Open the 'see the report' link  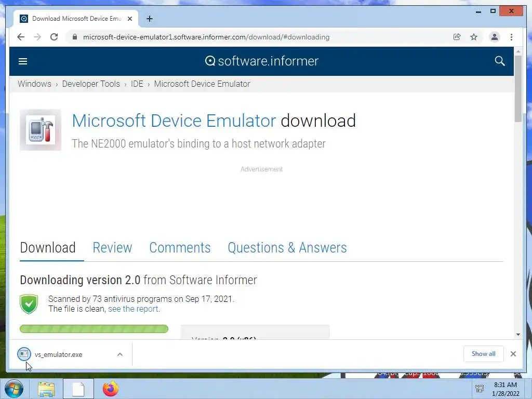pos(133,309)
